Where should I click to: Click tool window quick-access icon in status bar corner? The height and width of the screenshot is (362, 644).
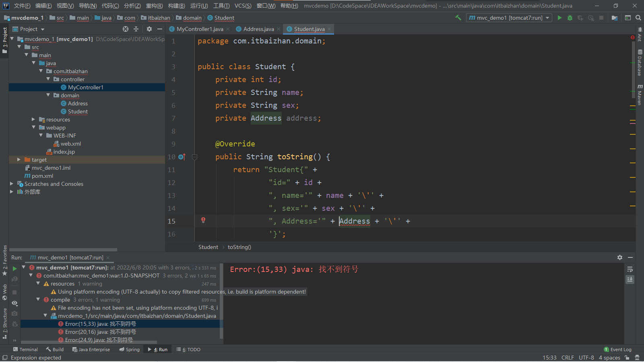pyautogui.click(x=4, y=358)
